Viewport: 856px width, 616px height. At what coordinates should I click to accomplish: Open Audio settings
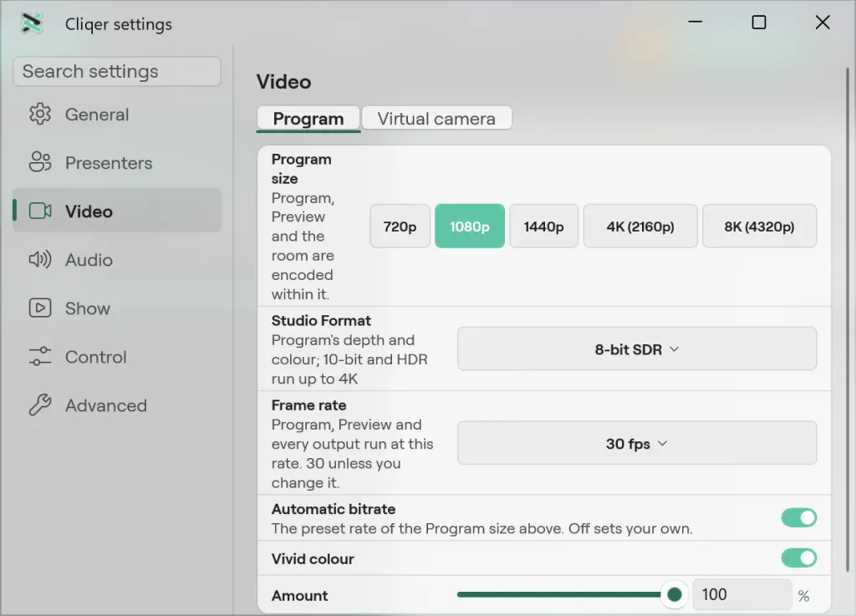117,260
